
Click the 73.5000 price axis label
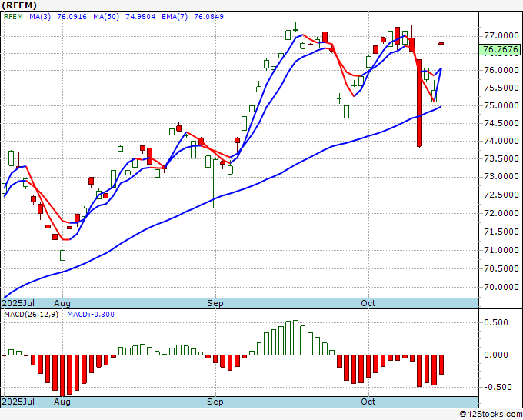pos(501,158)
